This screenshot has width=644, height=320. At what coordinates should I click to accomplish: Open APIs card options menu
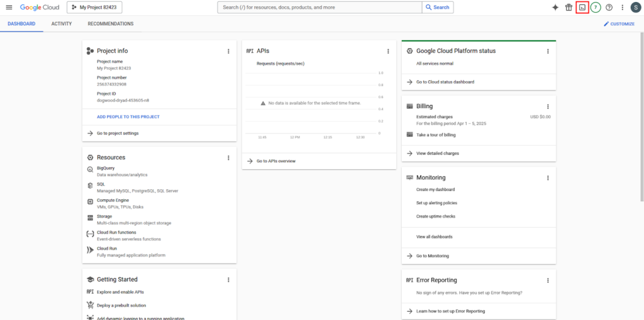tap(388, 52)
